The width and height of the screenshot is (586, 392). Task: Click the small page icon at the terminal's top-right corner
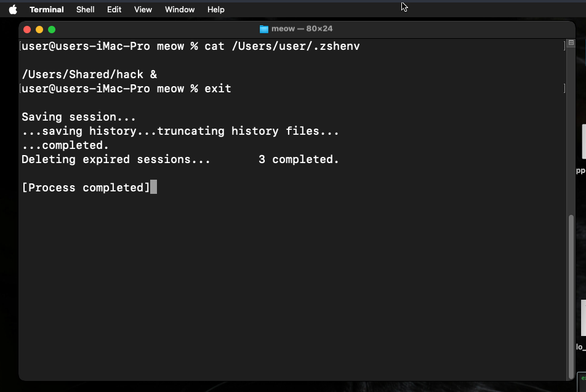point(571,42)
